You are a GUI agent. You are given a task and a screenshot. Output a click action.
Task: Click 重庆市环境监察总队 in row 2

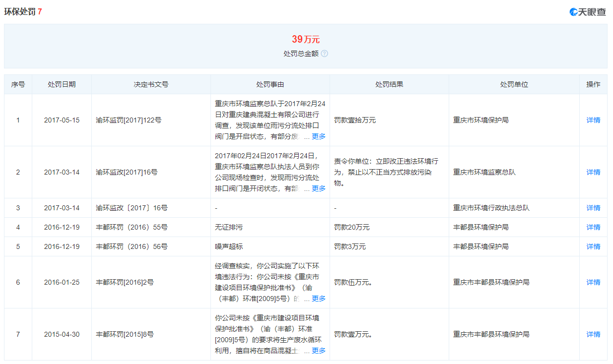click(484, 172)
